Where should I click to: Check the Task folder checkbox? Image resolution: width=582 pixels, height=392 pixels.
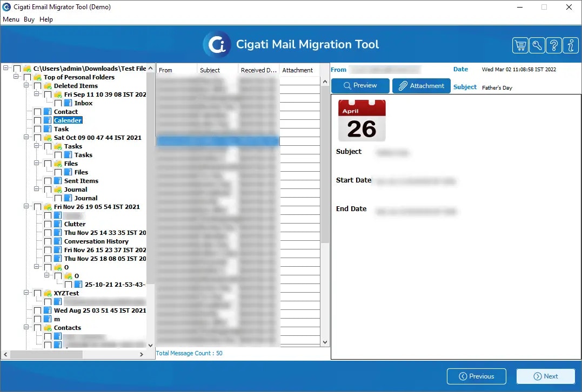click(x=37, y=129)
